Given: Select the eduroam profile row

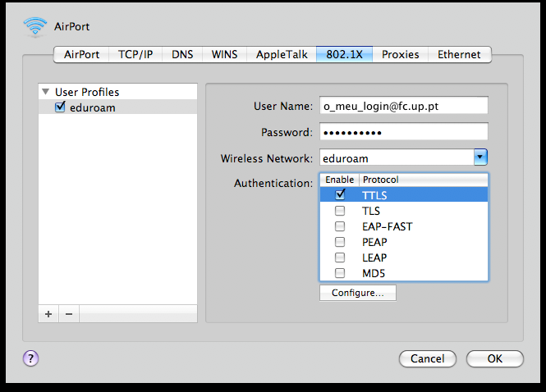Looking at the screenshot, I should coord(117,107).
